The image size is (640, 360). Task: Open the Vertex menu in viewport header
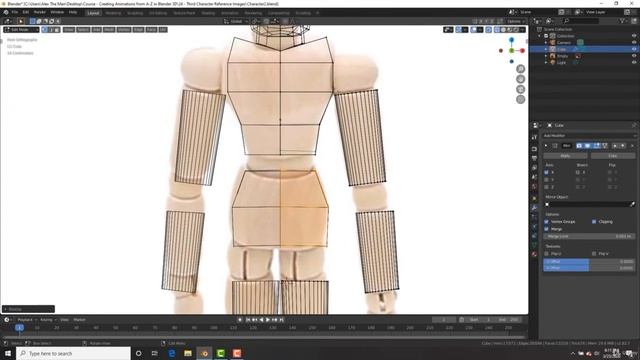[124, 30]
